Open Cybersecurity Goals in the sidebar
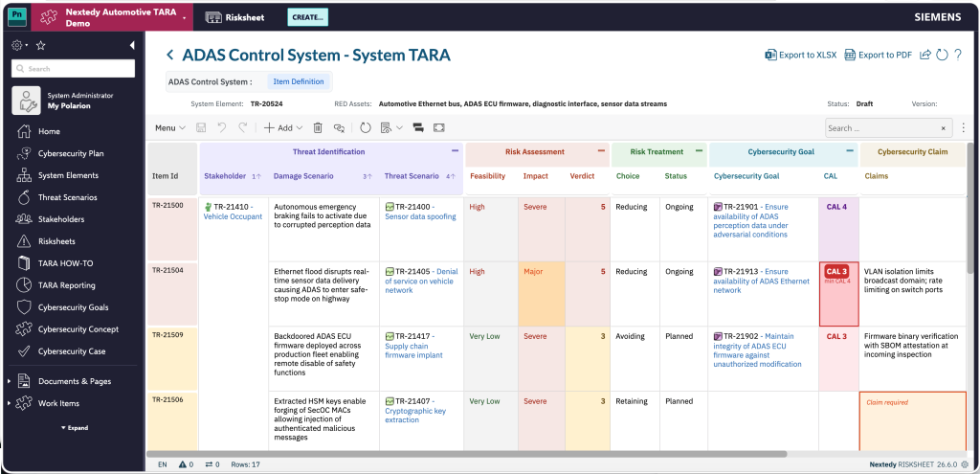980x474 pixels. (73, 307)
